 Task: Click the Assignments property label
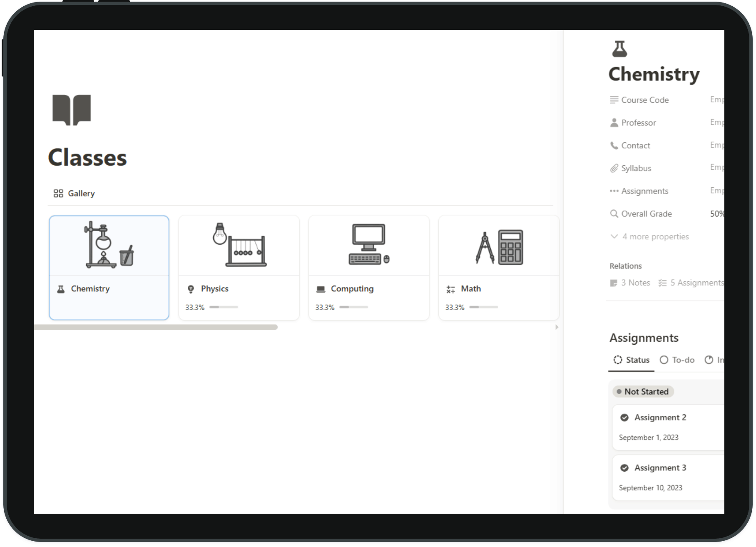pos(645,191)
